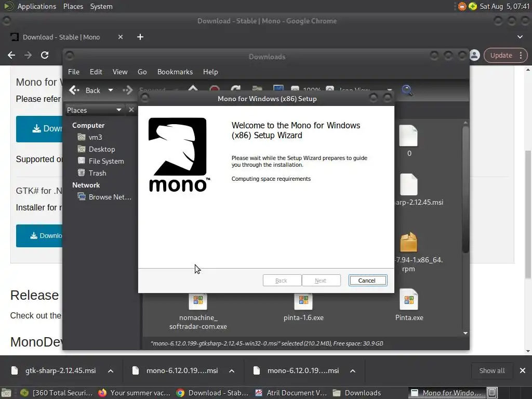Click the clock showing Sat Aug 5
This screenshot has height=399, width=532.
coord(504,6)
